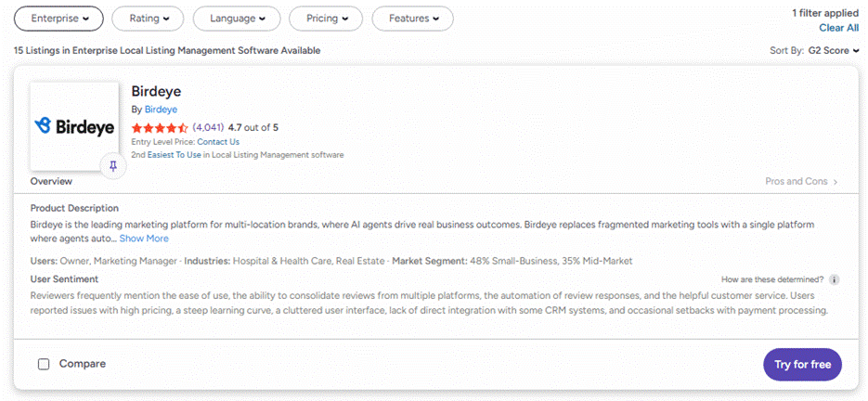The height and width of the screenshot is (401, 868).
Task: Click the info icon beside How are these determined
Action: click(835, 279)
